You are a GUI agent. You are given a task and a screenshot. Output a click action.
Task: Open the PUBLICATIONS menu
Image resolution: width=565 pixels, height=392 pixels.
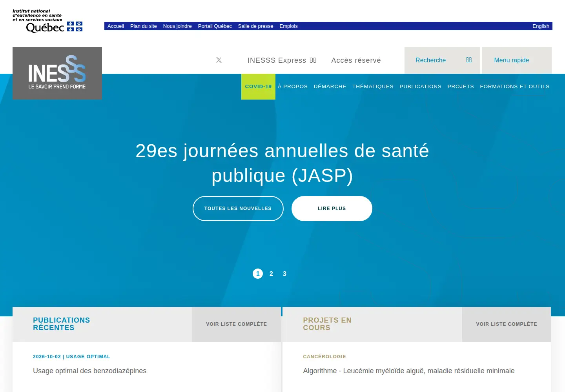click(x=420, y=87)
